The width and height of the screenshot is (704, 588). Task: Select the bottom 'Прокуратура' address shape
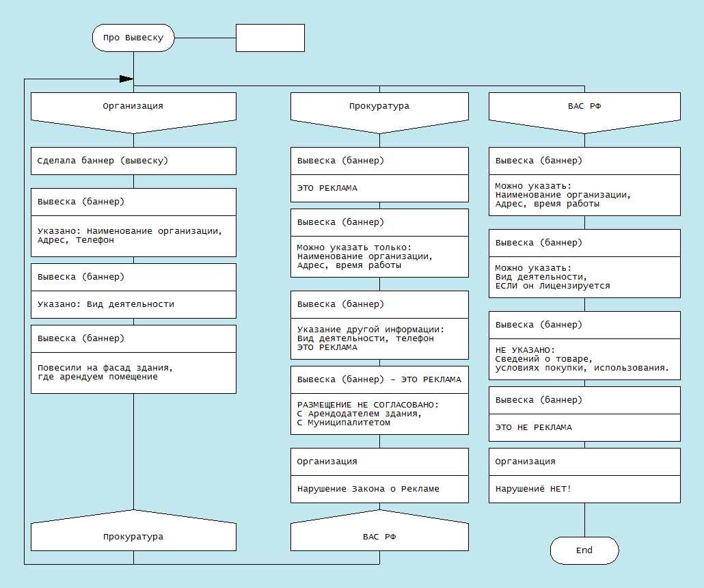(133, 535)
